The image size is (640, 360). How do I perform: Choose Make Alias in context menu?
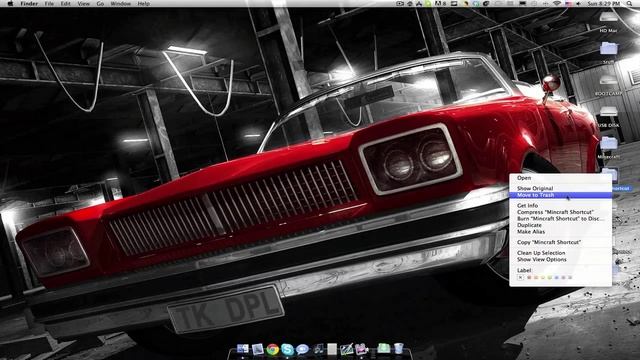(x=560, y=232)
